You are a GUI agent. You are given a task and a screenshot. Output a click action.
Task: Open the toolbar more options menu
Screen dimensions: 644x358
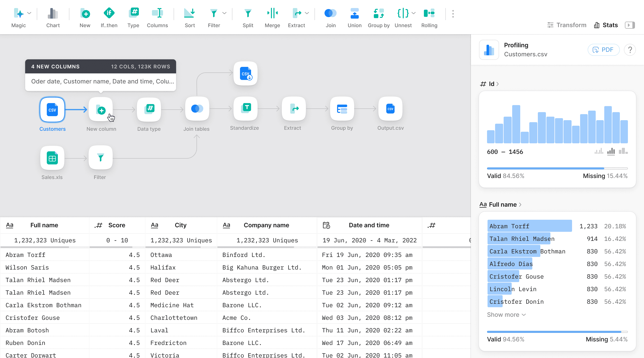(x=453, y=14)
